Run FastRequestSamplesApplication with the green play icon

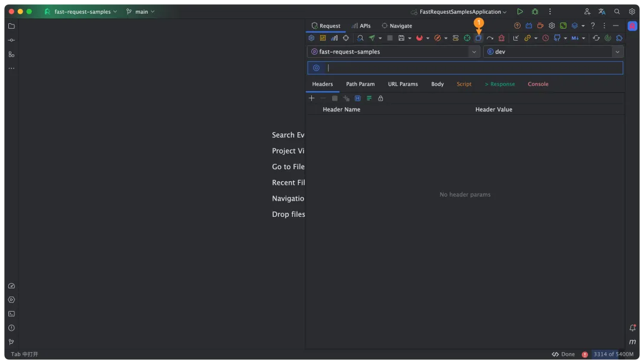coord(520,11)
